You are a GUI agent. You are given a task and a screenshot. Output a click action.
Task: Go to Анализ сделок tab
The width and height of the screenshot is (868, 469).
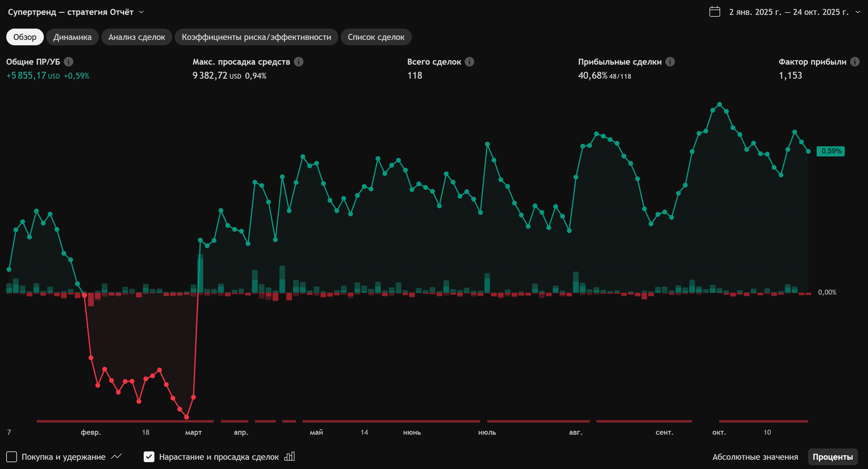[x=137, y=37]
